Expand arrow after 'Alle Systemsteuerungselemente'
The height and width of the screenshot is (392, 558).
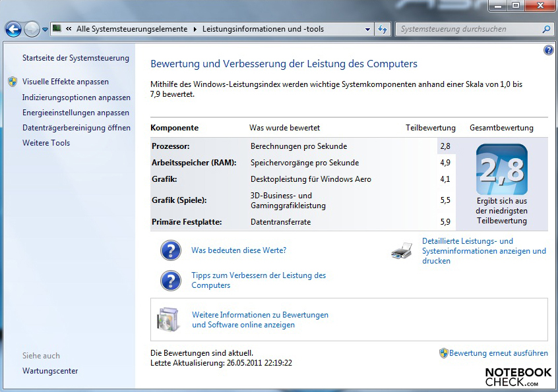pyautogui.click(x=195, y=30)
